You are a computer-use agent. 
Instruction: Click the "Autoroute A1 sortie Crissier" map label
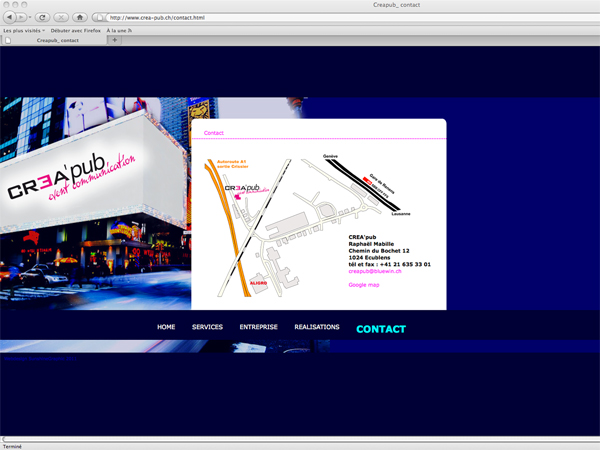point(233,164)
